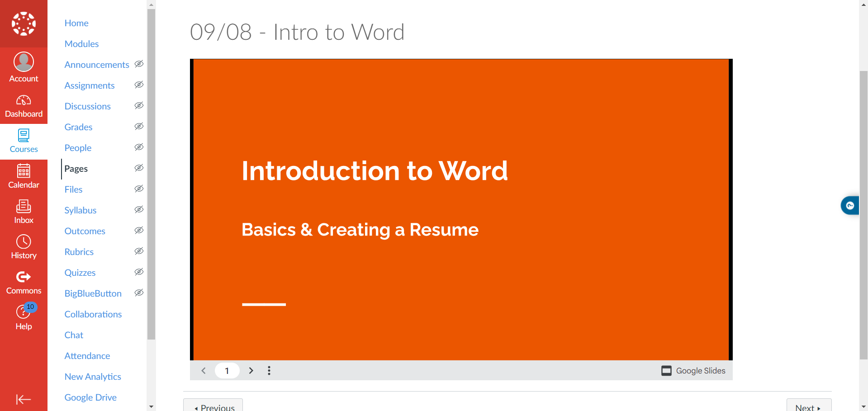
Task: Open Assignments in course navigation
Action: 90,85
